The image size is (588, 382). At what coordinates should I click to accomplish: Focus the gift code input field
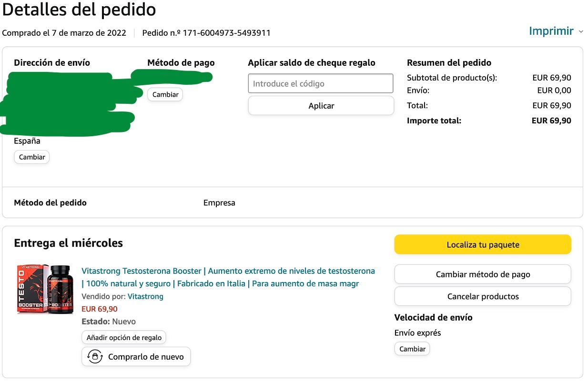click(x=321, y=83)
